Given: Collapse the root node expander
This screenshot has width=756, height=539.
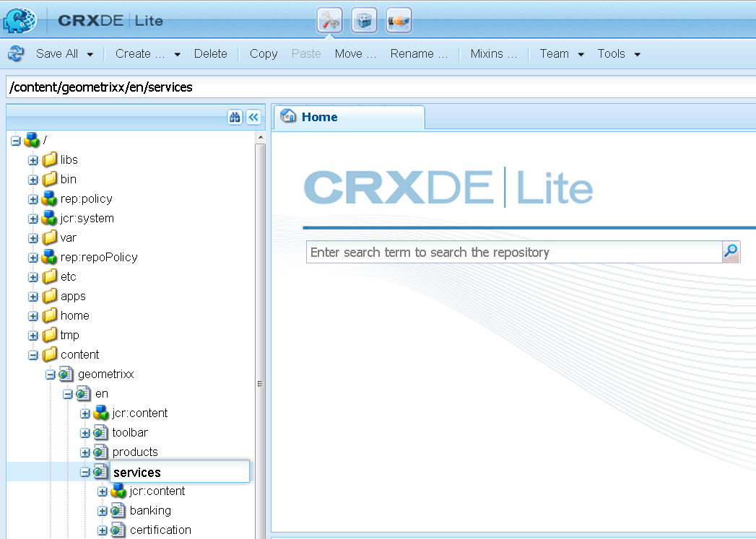Looking at the screenshot, I should [15, 141].
